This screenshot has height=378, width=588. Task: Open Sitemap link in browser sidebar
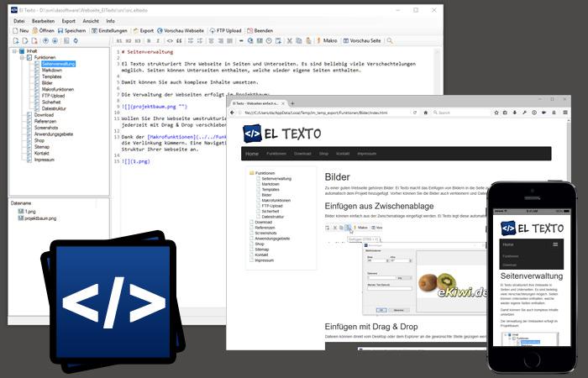coord(262,249)
